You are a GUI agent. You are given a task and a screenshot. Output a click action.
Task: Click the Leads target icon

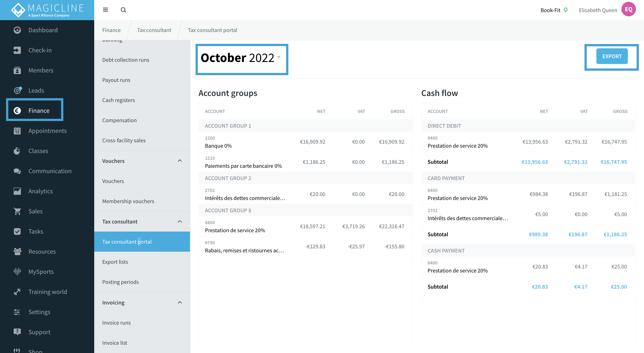(17, 90)
